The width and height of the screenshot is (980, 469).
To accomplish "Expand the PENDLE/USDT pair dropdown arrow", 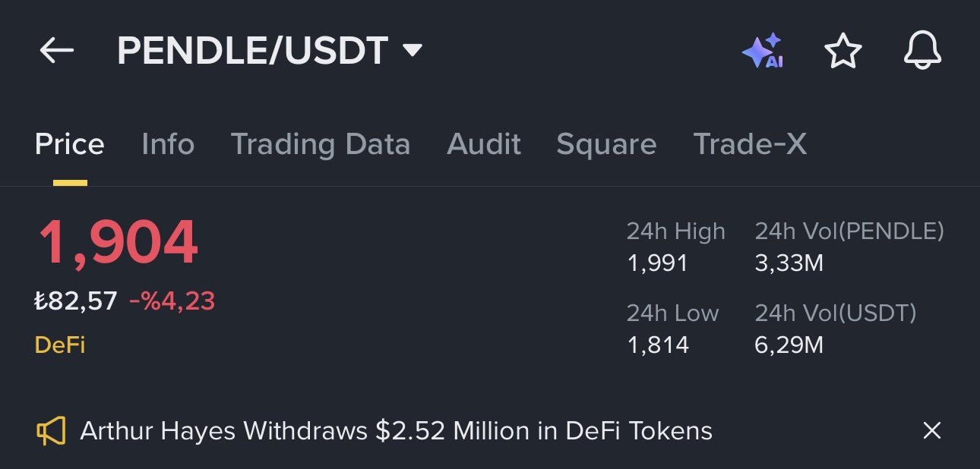I will pyautogui.click(x=412, y=51).
